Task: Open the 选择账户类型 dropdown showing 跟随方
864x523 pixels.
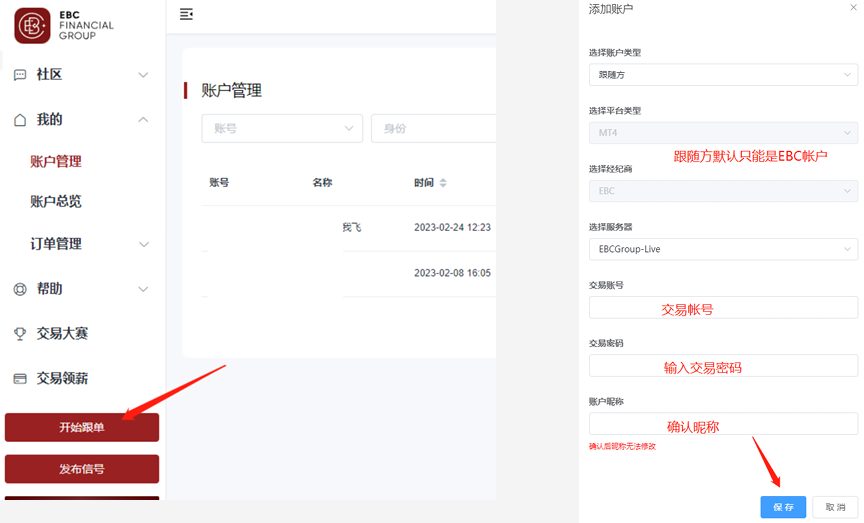Action: pos(723,75)
